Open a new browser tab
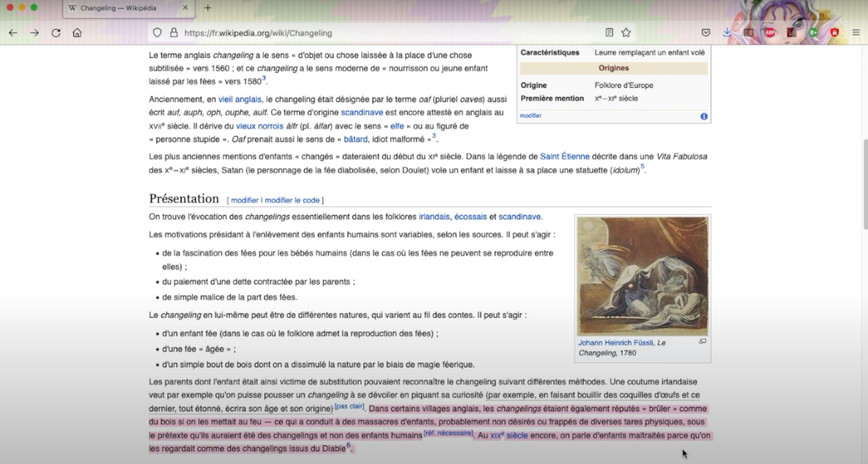 pyautogui.click(x=208, y=8)
